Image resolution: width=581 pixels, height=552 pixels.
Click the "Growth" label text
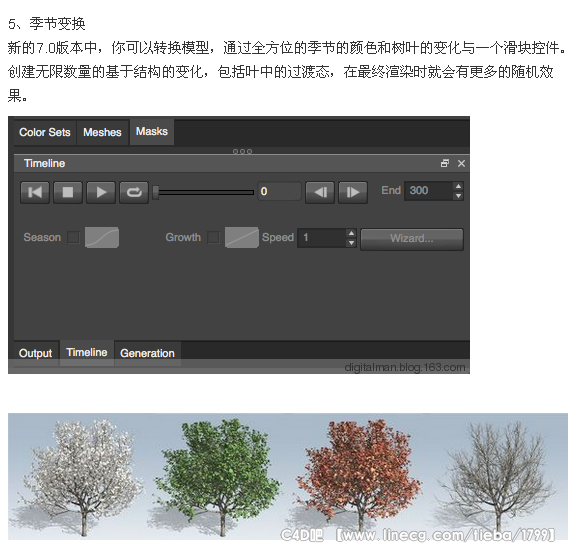(183, 237)
